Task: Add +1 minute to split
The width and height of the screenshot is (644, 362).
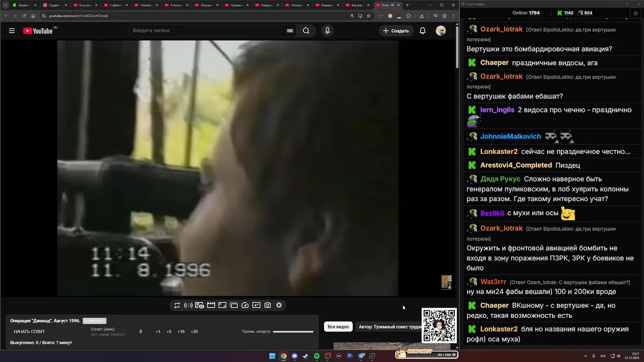Action: click(158, 332)
